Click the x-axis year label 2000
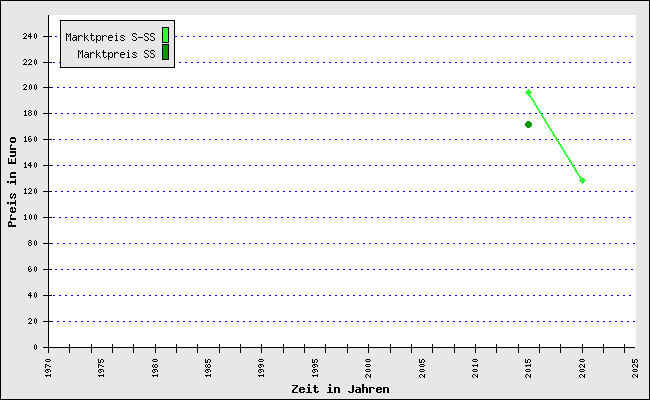Viewport: 650px width, 400px height. 369,368
